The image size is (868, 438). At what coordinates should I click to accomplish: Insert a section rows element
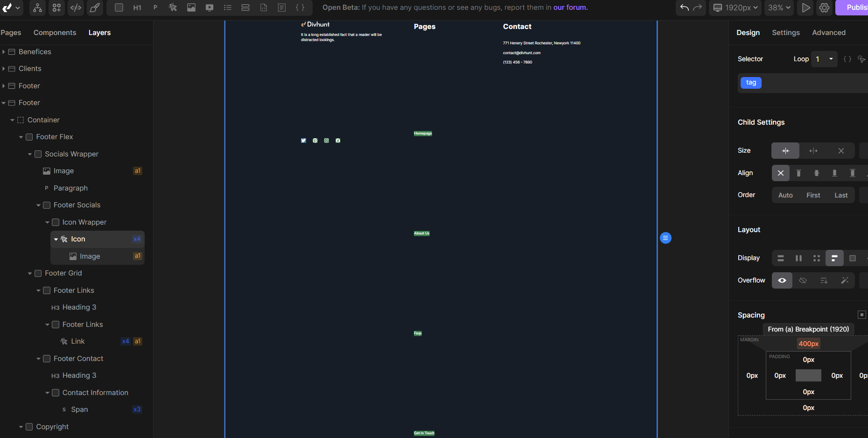point(245,7)
